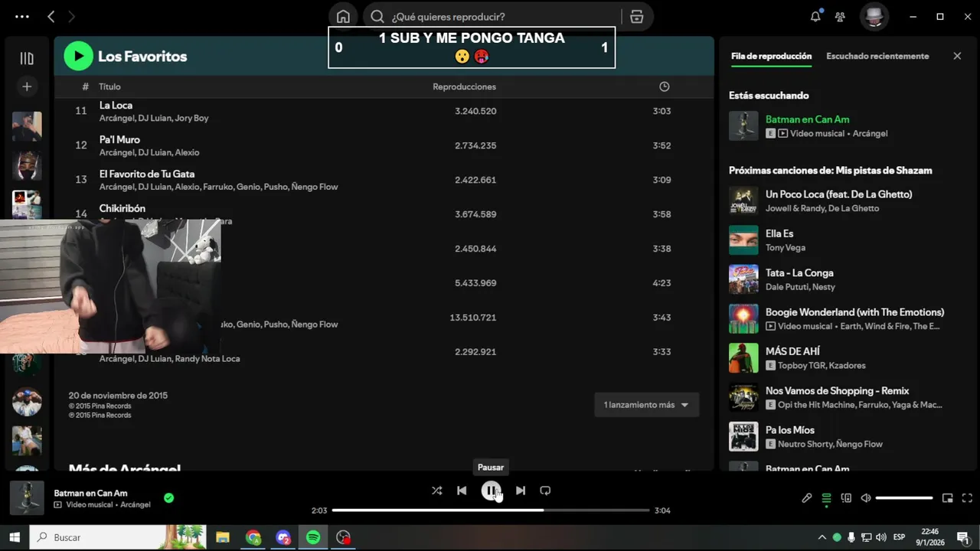Click the Reproducciones column header
The width and height of the screenshot is (980, 551).
pos(464,86)
